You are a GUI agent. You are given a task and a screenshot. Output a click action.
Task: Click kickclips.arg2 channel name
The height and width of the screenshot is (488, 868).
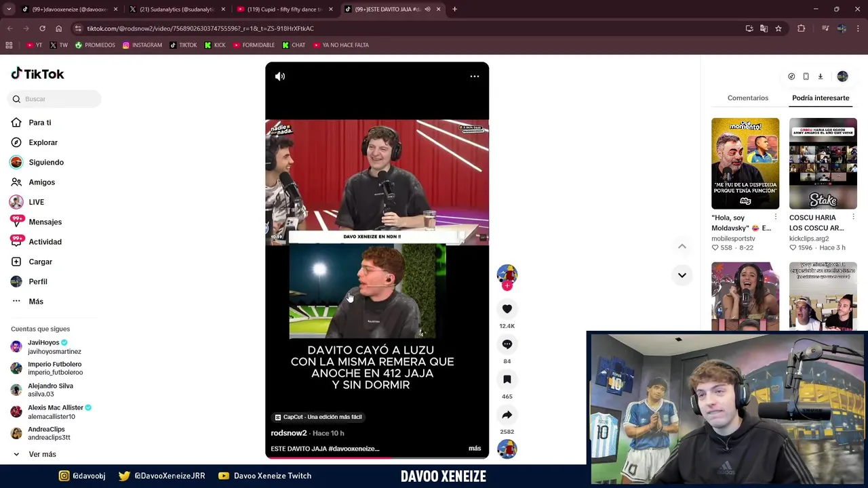click(809, 239)
